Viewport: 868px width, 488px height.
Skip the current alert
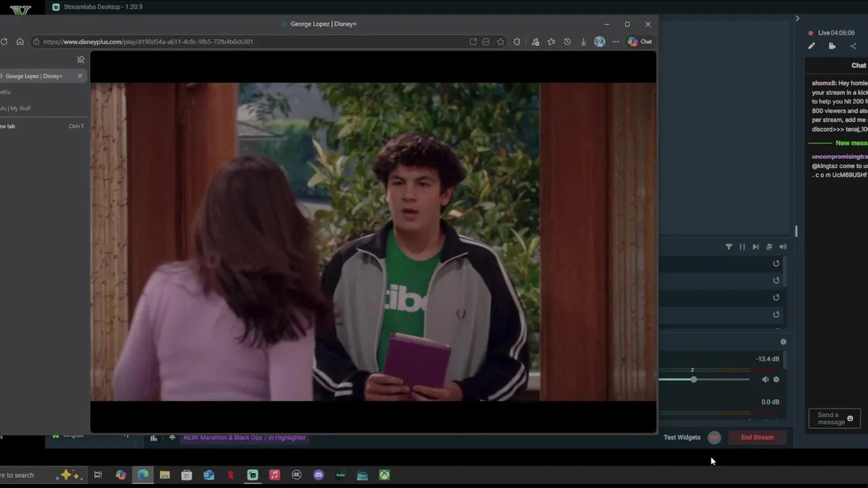(x=755, y=247)
